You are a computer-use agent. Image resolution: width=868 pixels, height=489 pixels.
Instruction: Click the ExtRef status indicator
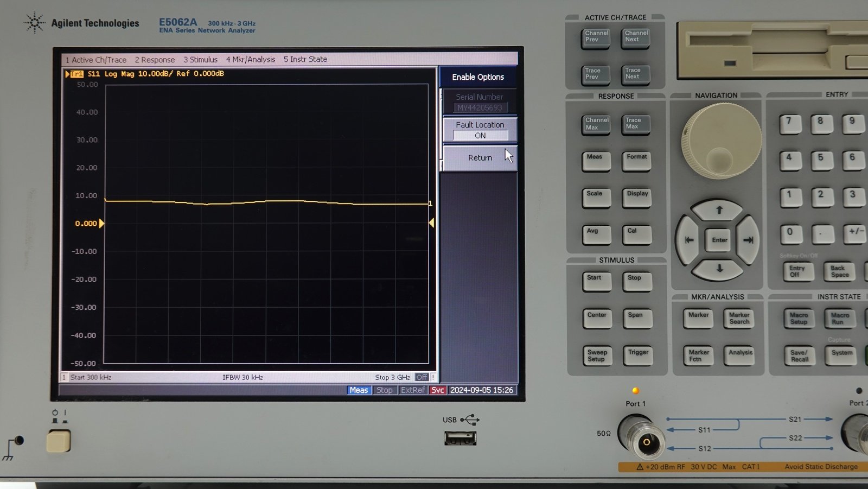pyautogui.click(x=413, y=390)
